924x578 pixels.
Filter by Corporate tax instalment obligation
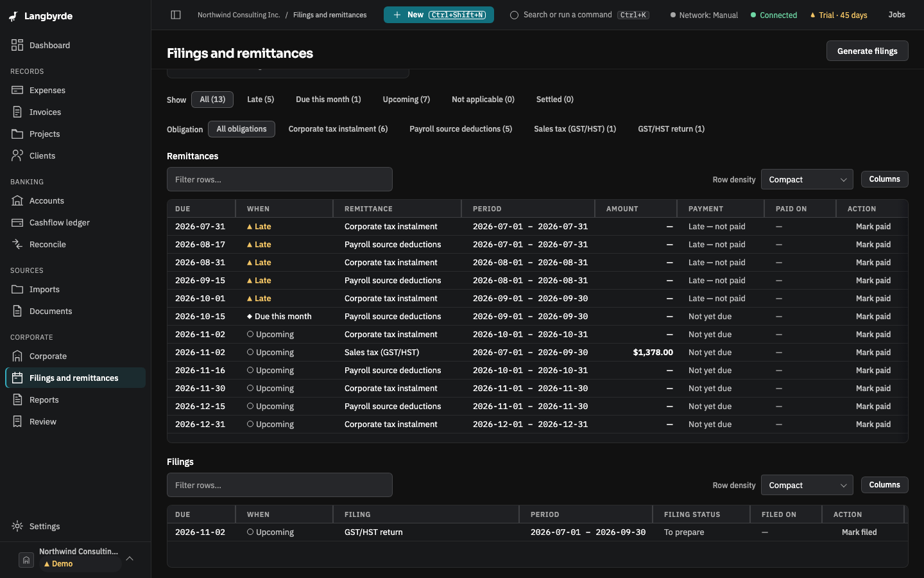tap(338, 129)
